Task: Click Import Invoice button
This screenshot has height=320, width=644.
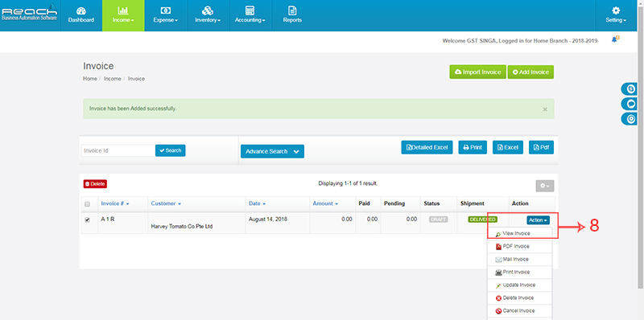Action: pyautogui.click(x=477, y=72)
